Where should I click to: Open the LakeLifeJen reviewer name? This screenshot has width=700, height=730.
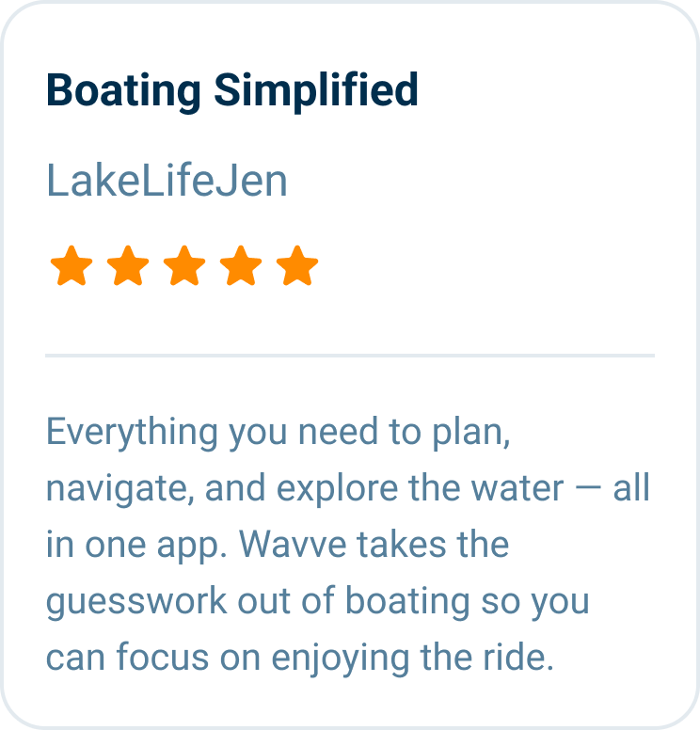pyautogui.click(x=167, y=182)
